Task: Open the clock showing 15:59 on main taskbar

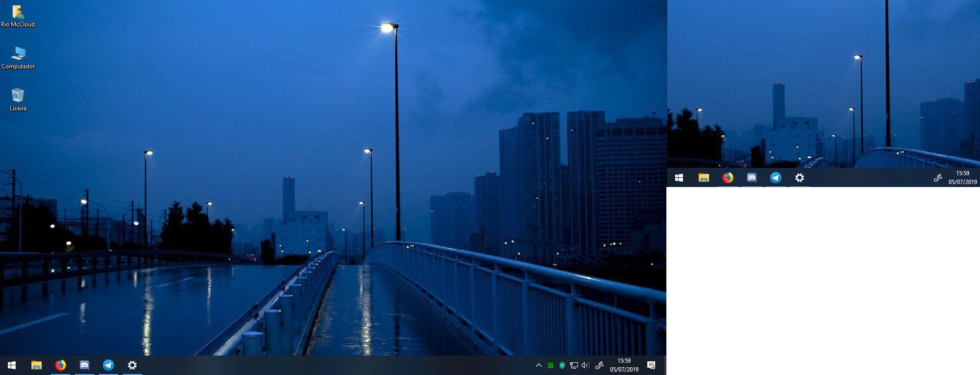Action: pos(624,365)
